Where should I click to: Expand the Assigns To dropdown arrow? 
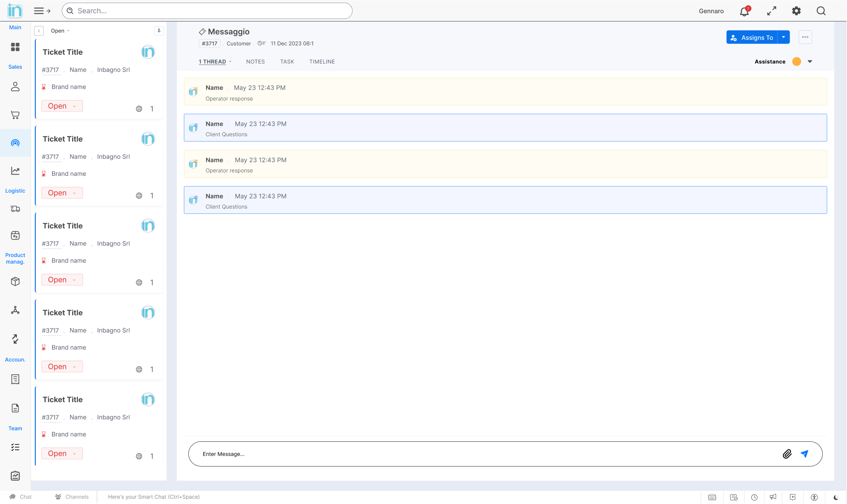pos(784,37)
